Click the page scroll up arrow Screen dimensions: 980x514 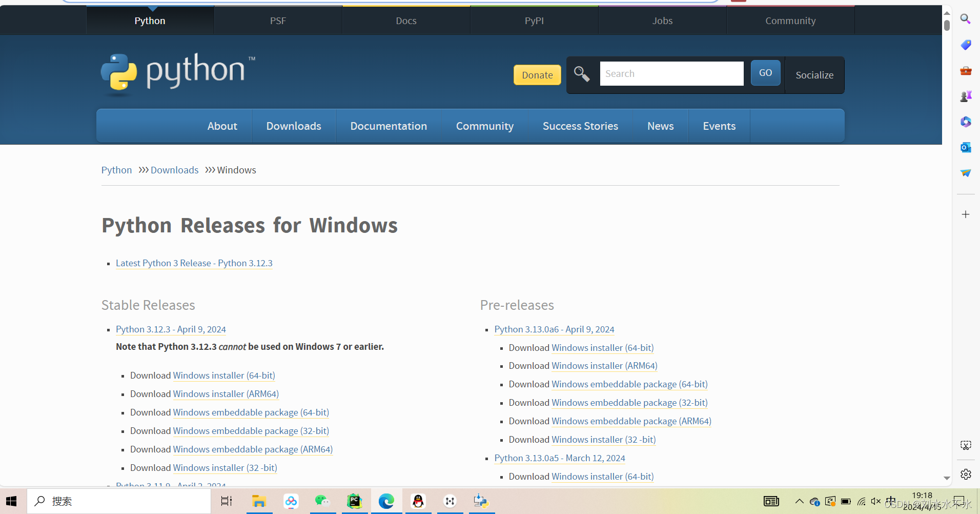947,13
